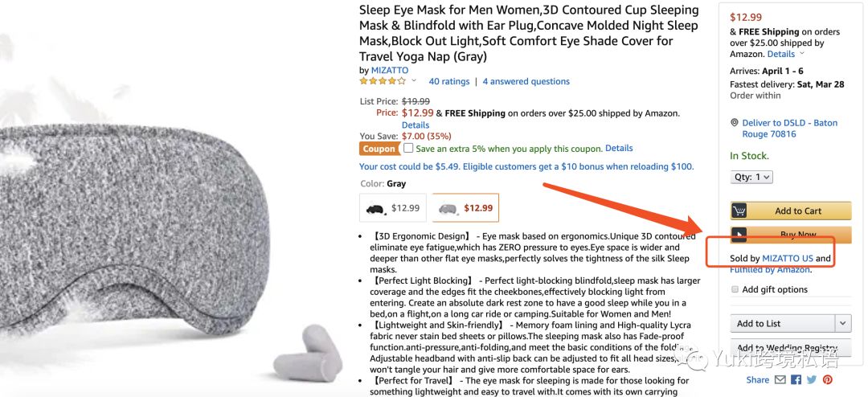Share on Pinterest icon
Image resolution: width=868 pixels, height=397 pixels.
tap(827, 380)
